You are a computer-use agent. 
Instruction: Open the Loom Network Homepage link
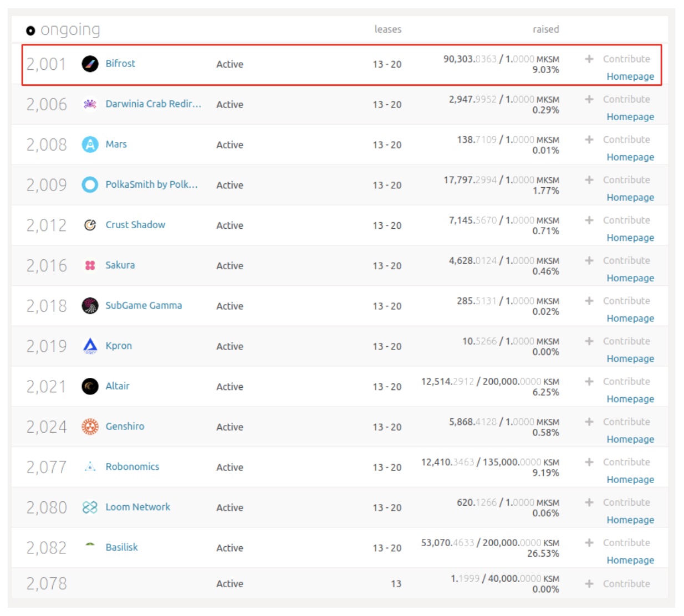[x=630, y=520]
